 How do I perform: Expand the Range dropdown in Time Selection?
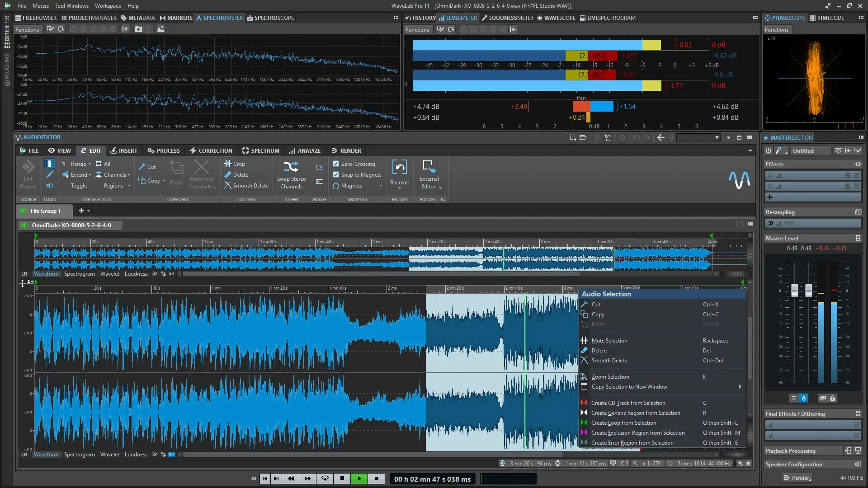click(90, 164)
